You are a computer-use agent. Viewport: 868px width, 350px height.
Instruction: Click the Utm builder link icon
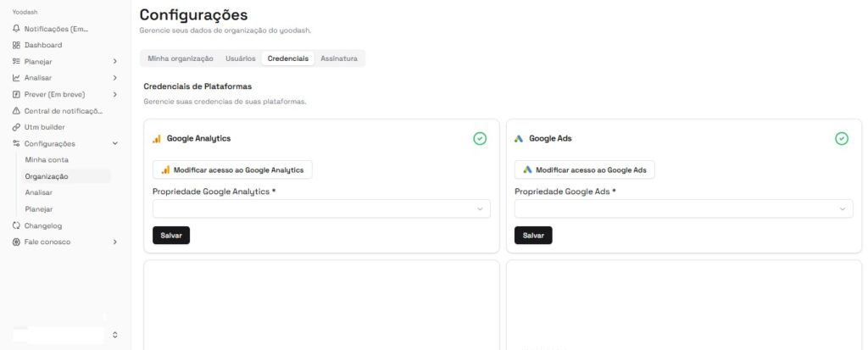point(16,127)
